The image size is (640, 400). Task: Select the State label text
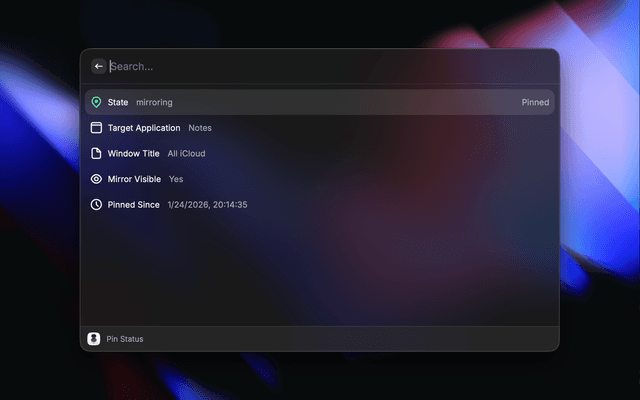(118, 102)
